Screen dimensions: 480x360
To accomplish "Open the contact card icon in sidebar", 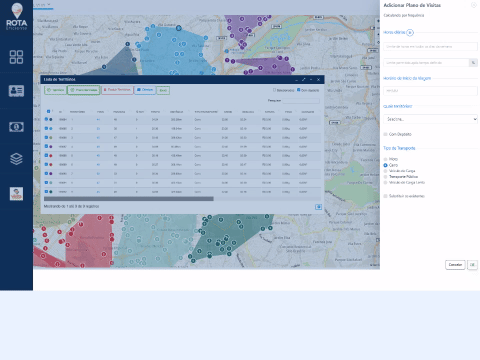I will point(16,91).
